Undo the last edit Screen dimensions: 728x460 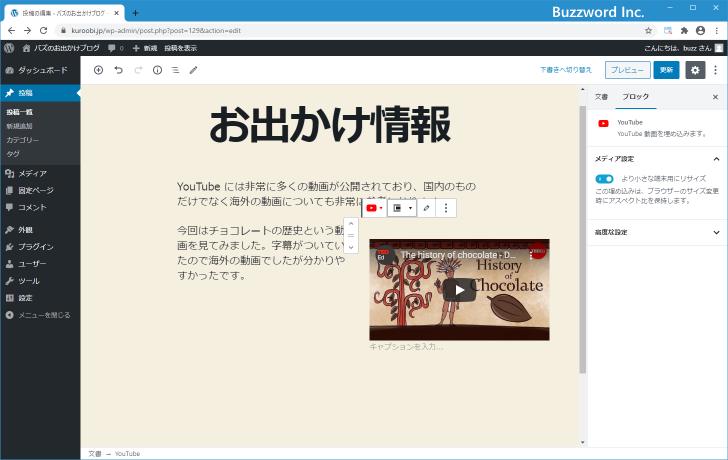[x=118, y=70]
